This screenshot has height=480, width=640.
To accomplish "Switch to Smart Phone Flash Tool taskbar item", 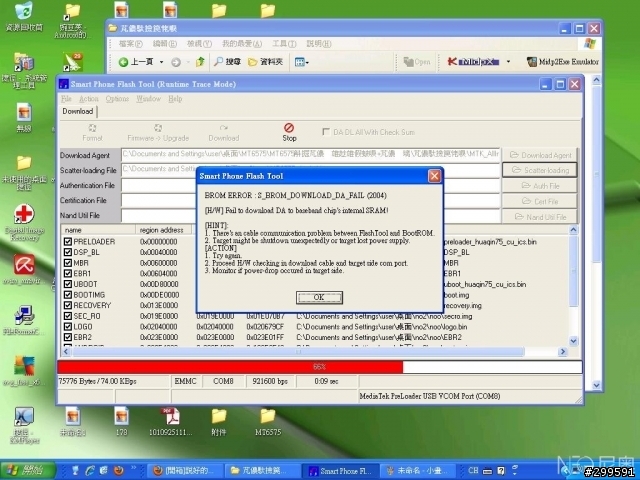I will pyautogui.click(x=340, y=471).
